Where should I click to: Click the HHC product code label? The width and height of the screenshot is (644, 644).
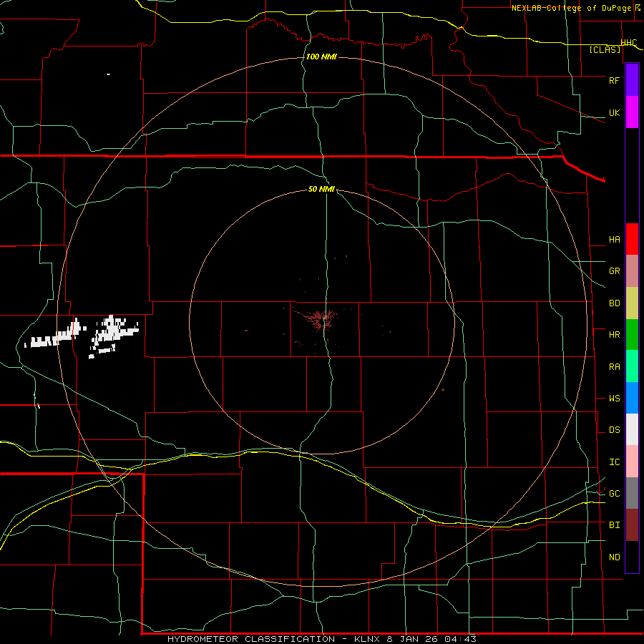tap(628, 43)
